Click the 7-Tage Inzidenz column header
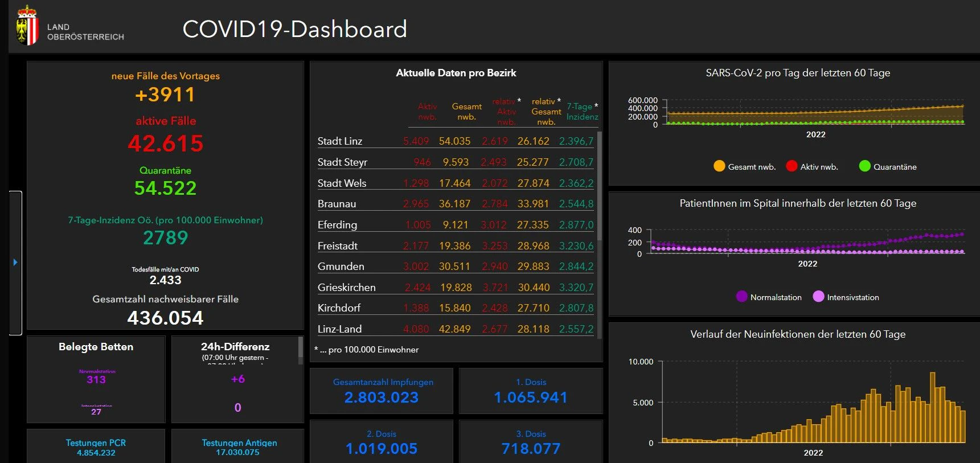Viewport: 980px width, 463px height. coord(582,112)
